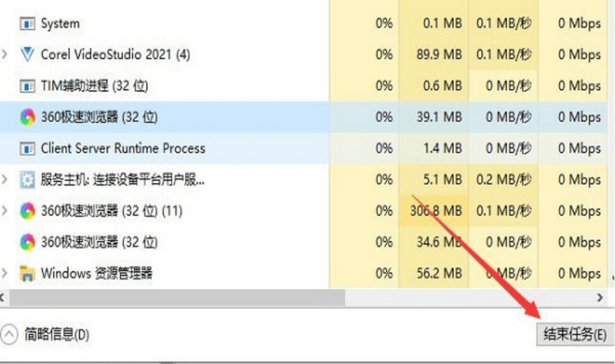The image size is (615, 364).
Task: Select Corel VideoStudio 2021 (4) row text
Action: pyautogui.click(x=115, y=55)
